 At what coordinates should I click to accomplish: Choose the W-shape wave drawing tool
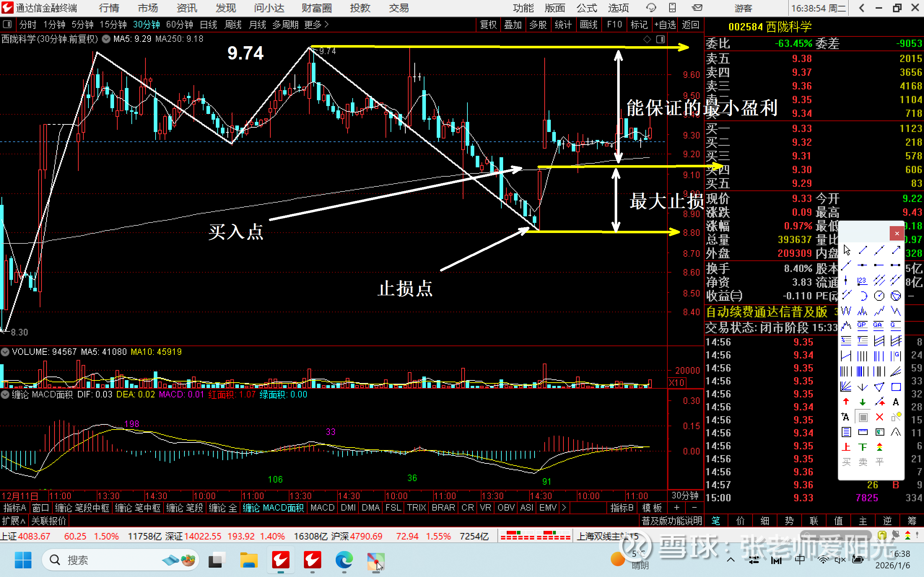click(x=846, y=311)
